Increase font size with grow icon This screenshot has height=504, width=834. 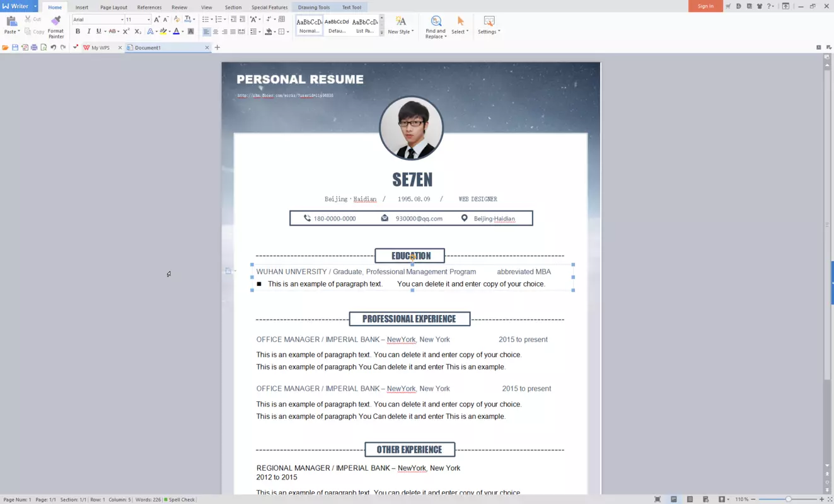(x=157, y=20)
